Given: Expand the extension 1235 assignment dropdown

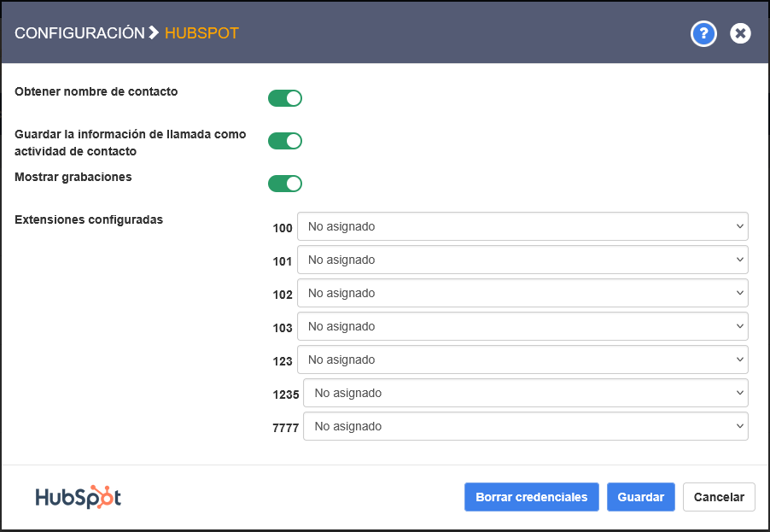Looking at the screenshot, I should click(x=526, y=393).
